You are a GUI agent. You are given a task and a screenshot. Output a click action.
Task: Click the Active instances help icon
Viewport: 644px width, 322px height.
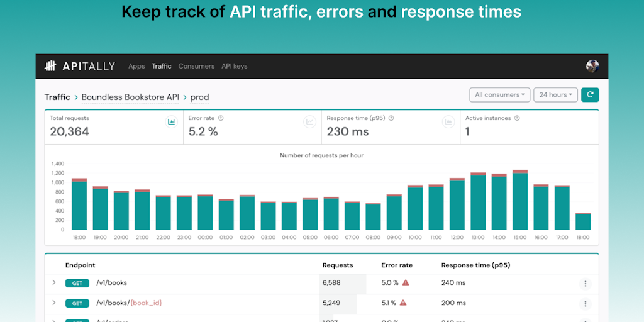pyautogui.click(x=517, y=118)
